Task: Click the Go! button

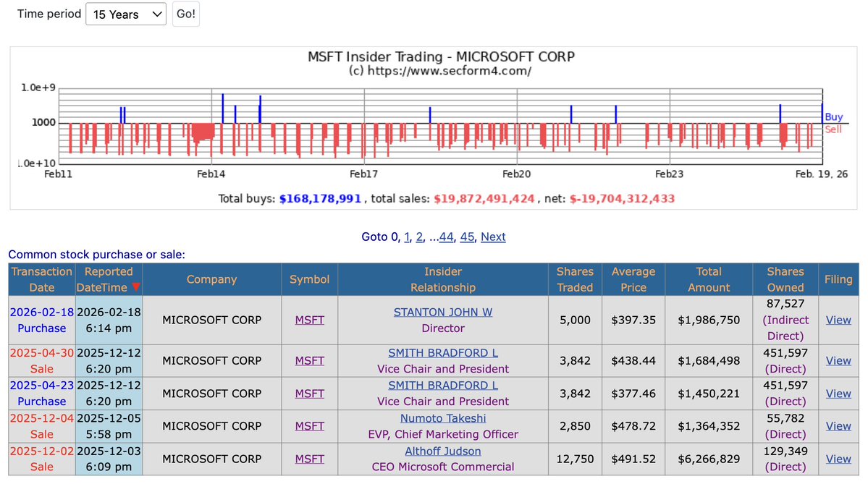Action: (x=185, y=14)
